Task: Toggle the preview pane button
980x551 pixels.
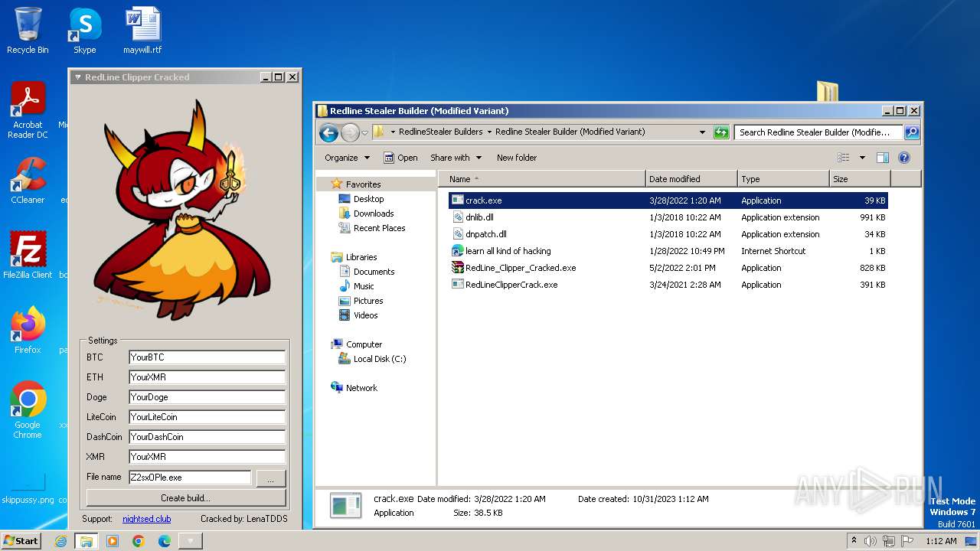Action: coord(882,158)
